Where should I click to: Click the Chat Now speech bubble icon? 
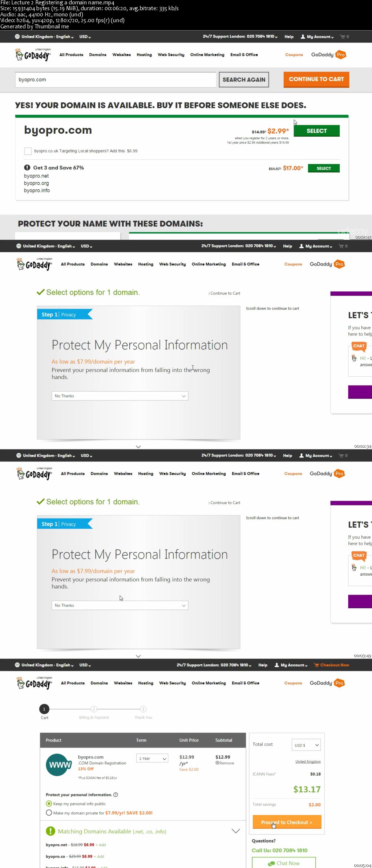(x=271, y=864)
